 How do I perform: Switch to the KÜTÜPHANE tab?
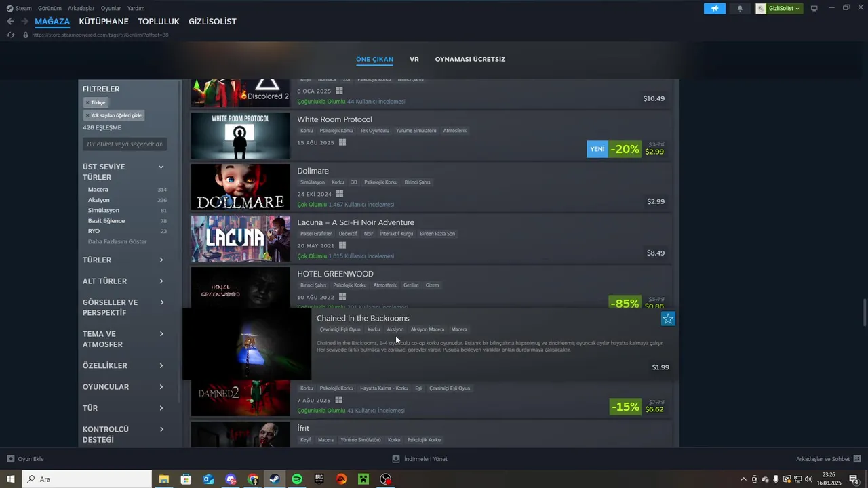point(104,22)
